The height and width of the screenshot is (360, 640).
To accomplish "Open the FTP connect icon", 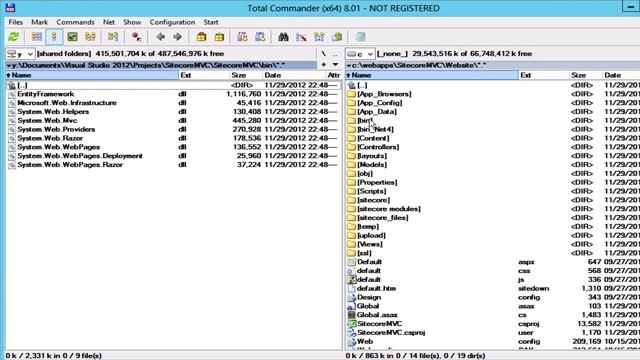I will pos(242,37).
